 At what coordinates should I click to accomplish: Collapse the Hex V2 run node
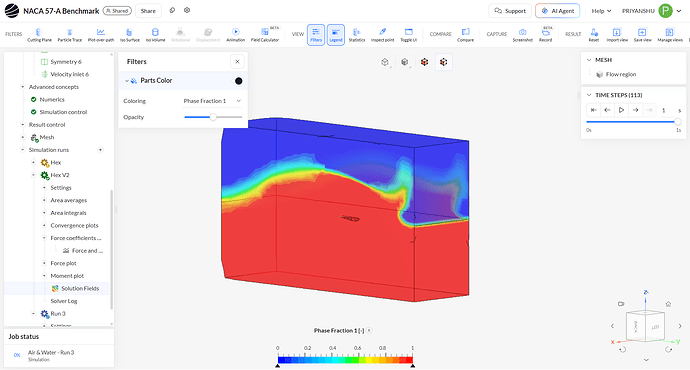(x=33, y=175)
